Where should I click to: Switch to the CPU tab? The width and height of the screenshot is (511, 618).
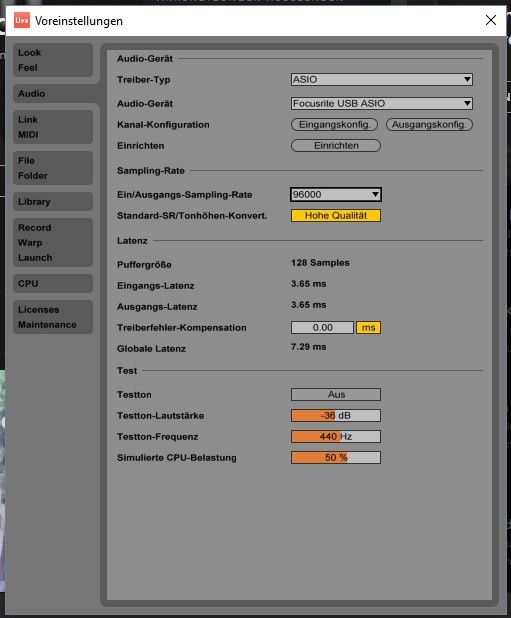[53, 283]
